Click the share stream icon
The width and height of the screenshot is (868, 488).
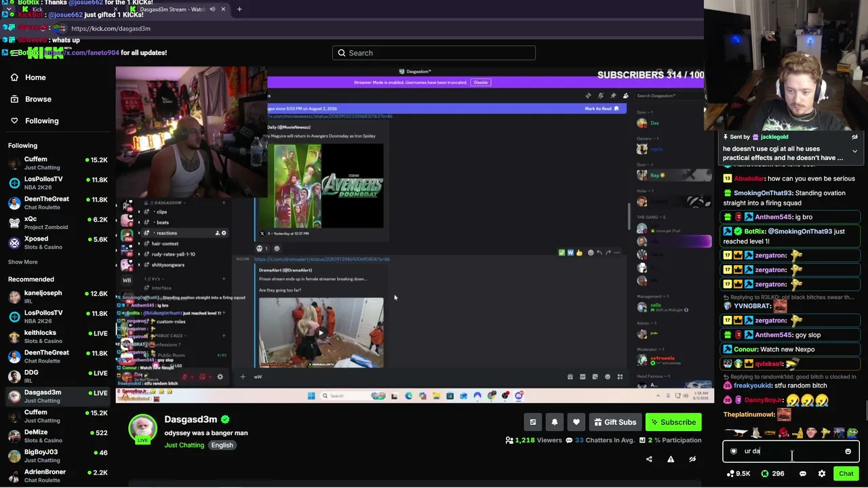649,459
